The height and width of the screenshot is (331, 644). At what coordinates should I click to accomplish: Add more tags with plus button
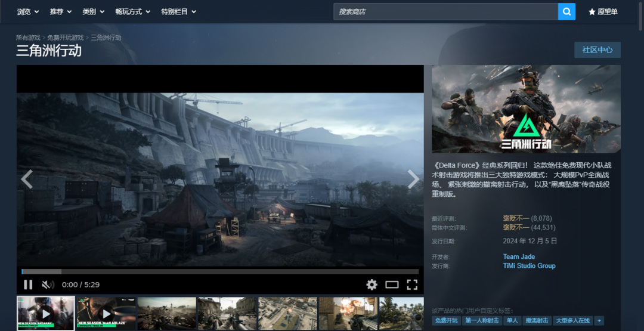click(x=599, y=321)
